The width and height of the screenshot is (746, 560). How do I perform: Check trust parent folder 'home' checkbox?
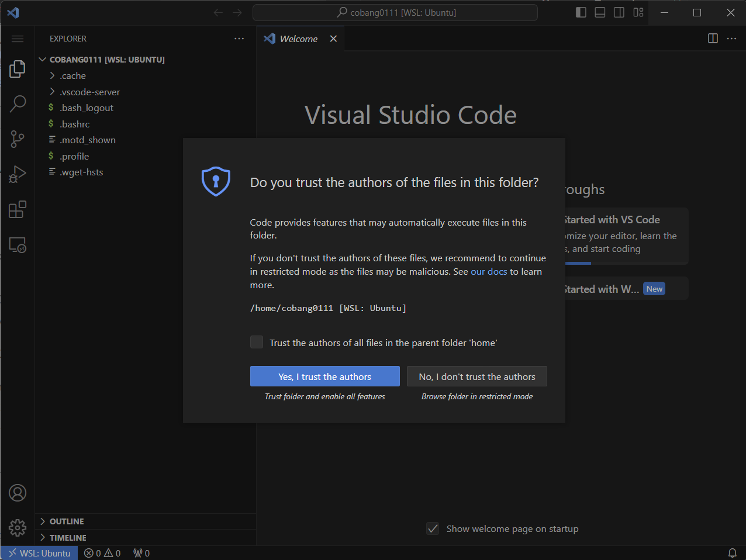pos(257,342)
